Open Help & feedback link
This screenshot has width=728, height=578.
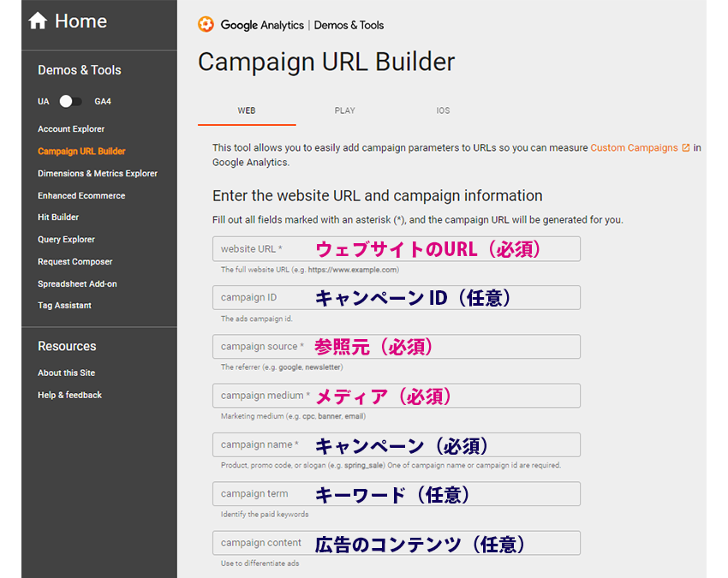(x=69, y=395)
